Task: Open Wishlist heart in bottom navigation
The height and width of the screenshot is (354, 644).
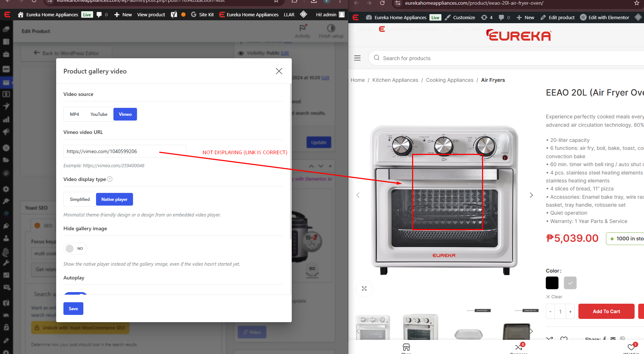Action: (x=631, y=348)
